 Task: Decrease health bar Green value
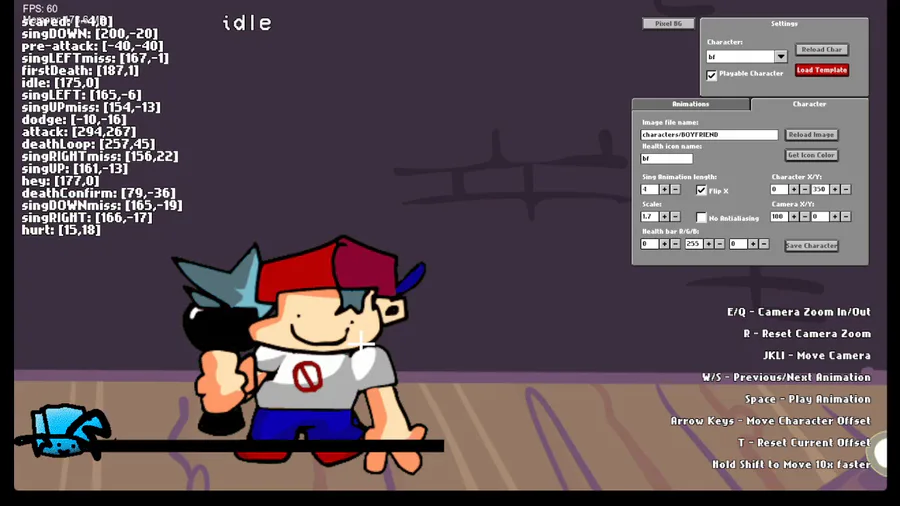(720, 244)
